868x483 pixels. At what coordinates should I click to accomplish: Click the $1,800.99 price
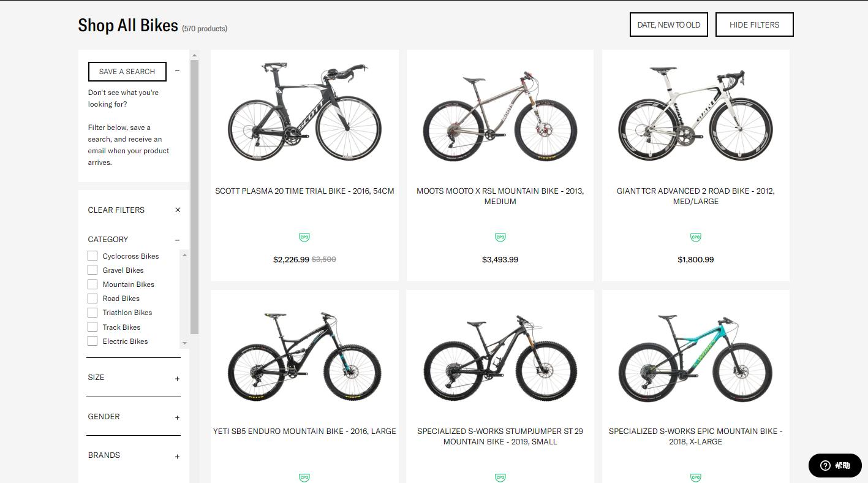pyautogui.click(x=695, y=259)
